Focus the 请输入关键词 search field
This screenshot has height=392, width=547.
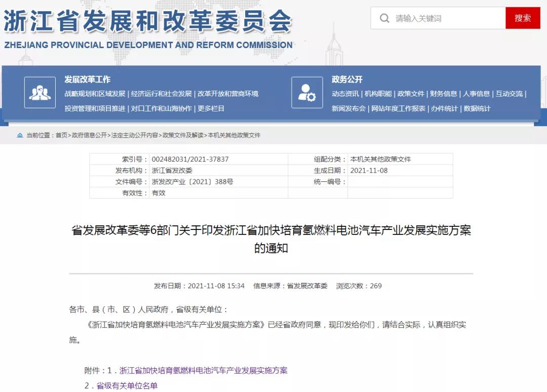(438, 18)
